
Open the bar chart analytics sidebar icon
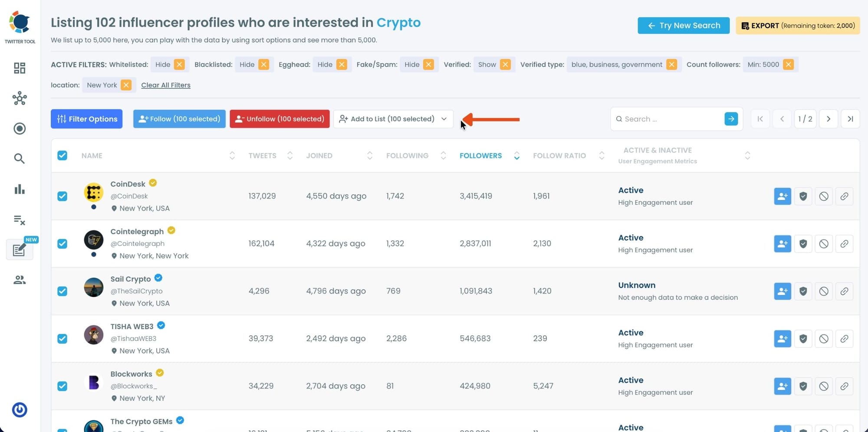coord(20,189)
